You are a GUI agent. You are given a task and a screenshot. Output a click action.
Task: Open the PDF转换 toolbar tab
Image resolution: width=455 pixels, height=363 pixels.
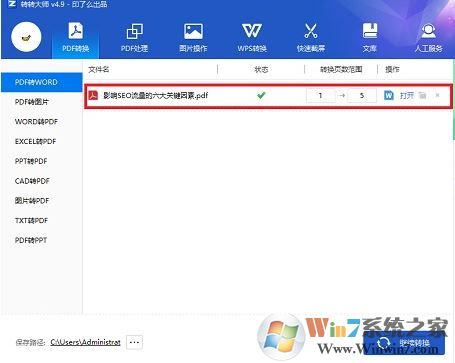[76, 37]
